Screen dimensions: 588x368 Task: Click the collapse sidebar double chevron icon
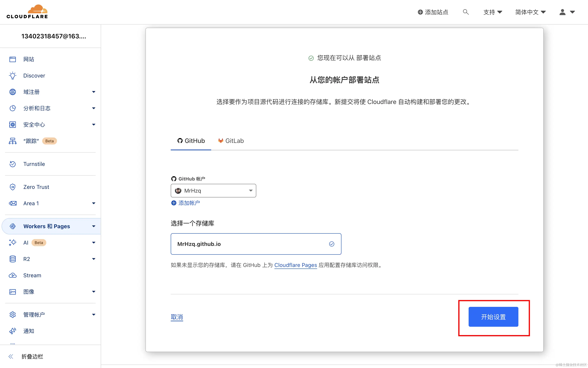pyautogui.click(x=11, y=356)
